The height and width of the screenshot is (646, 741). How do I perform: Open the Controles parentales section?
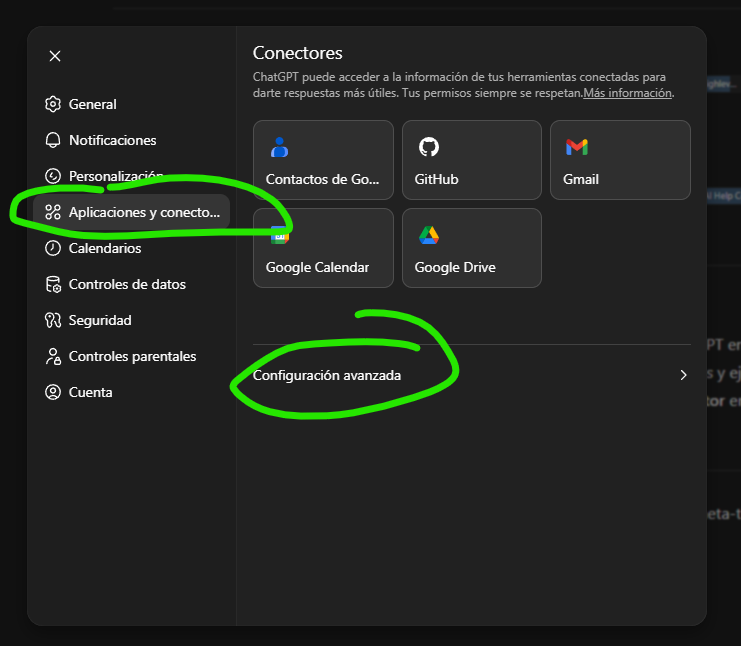[131, 356]
